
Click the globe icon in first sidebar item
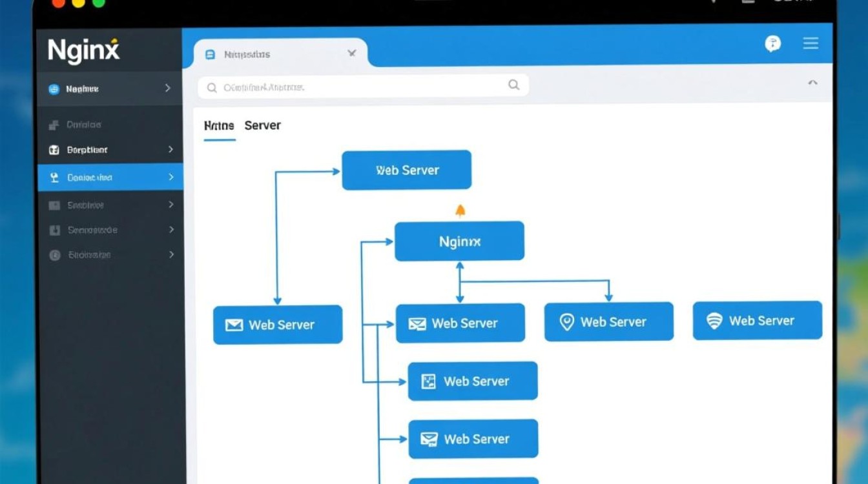point(54,89)
